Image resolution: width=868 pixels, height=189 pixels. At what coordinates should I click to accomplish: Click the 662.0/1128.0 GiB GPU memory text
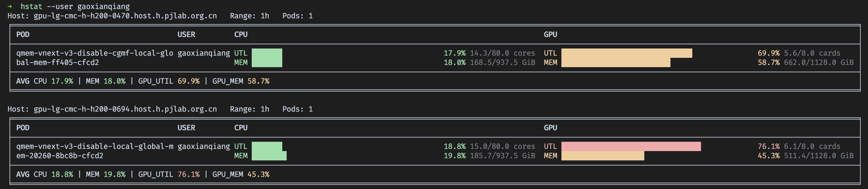coord(819,62)
